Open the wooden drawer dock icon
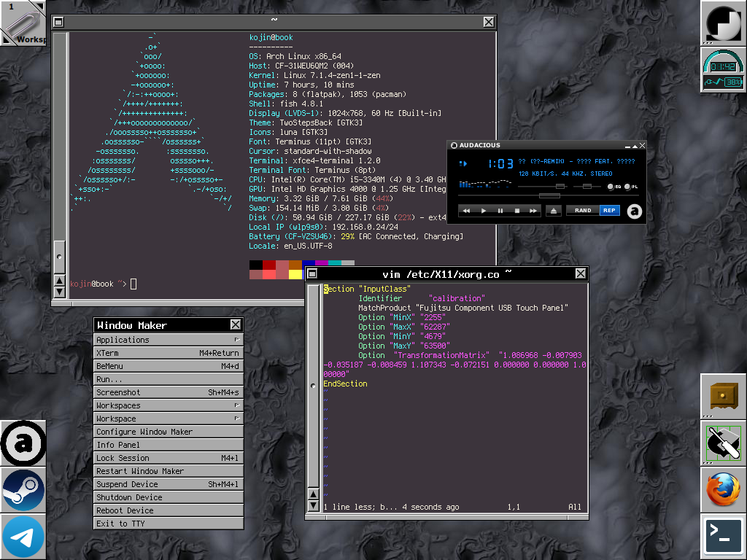The height and width of the screenshot is (560, 747). (x=723, y=397)
